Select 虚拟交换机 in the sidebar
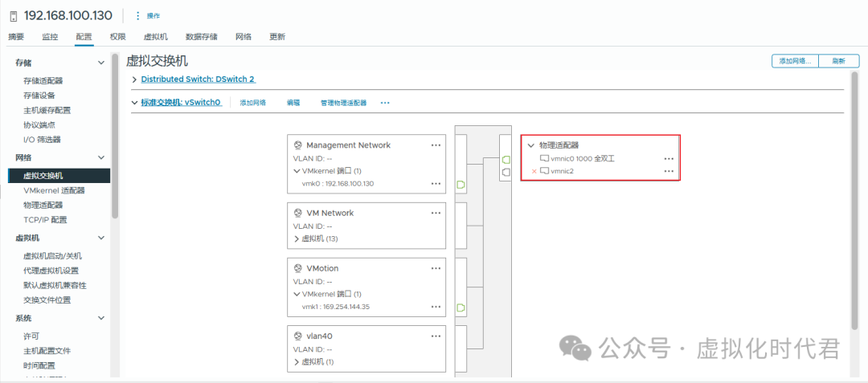 [x=59, y=176]
